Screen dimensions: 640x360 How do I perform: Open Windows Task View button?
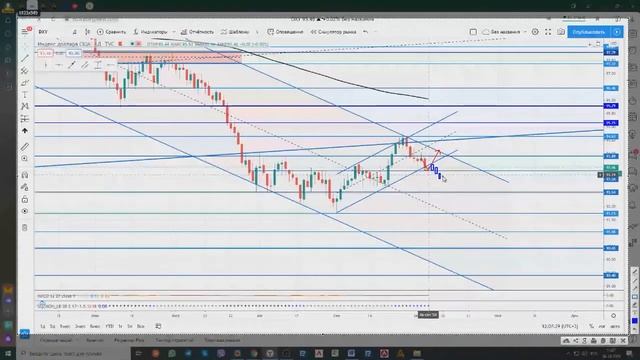(x=139, y=353)
